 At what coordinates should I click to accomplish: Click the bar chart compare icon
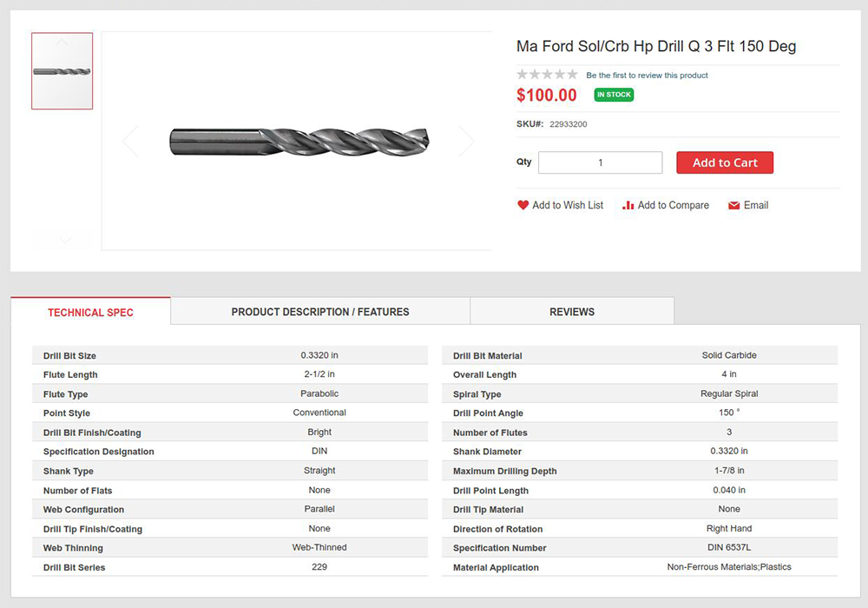click(x=628, y=206)
